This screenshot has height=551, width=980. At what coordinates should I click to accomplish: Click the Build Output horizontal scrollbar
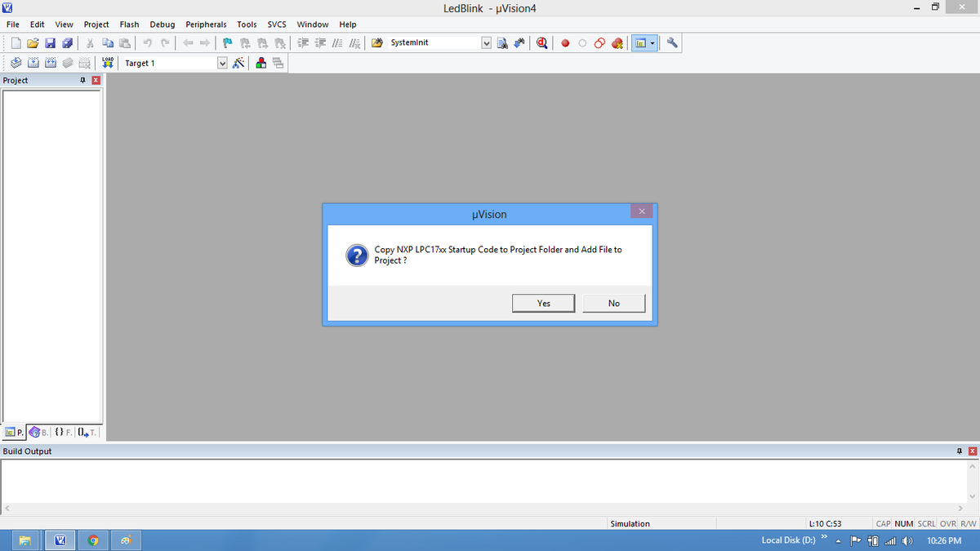tap(483, 509)
